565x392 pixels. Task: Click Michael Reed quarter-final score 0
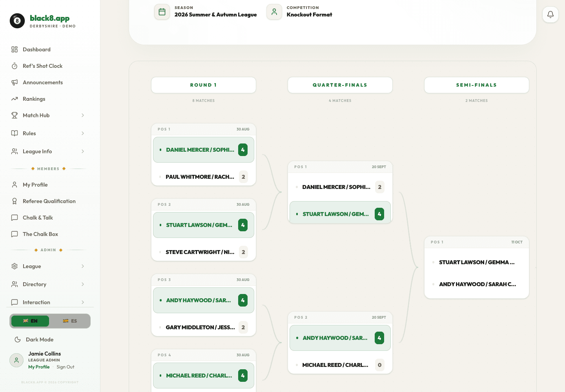coord(379,365)
